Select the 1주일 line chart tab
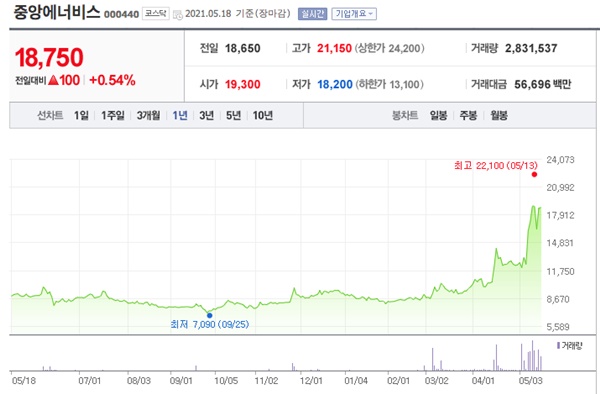Screen dimensions: 600x394 (113, 115)
